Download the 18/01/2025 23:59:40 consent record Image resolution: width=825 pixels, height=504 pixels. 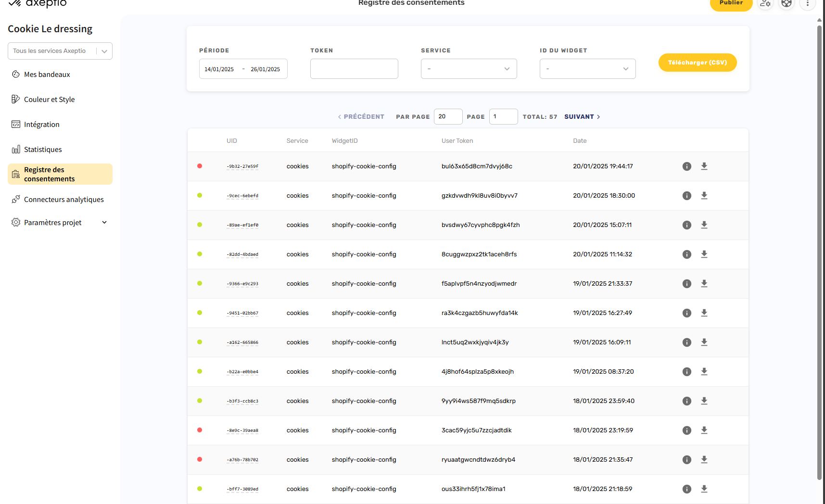704,401
